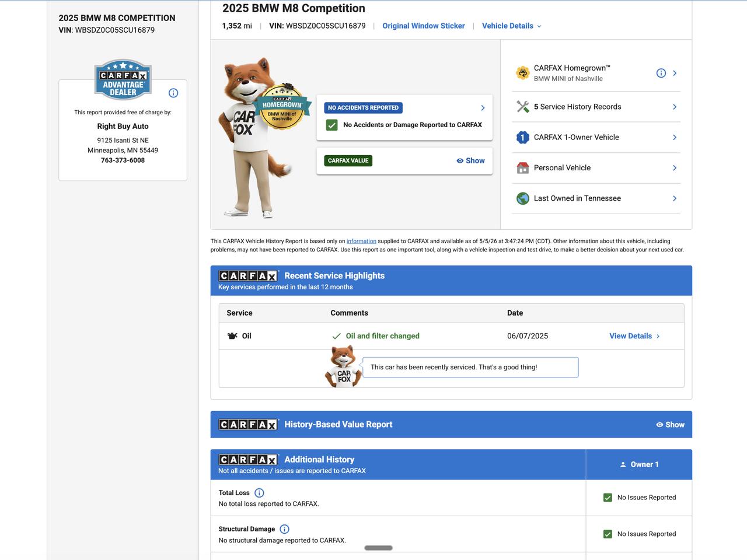
Task: Click the NO ACCIDENTS REPORTED badge
Action: 363,108
